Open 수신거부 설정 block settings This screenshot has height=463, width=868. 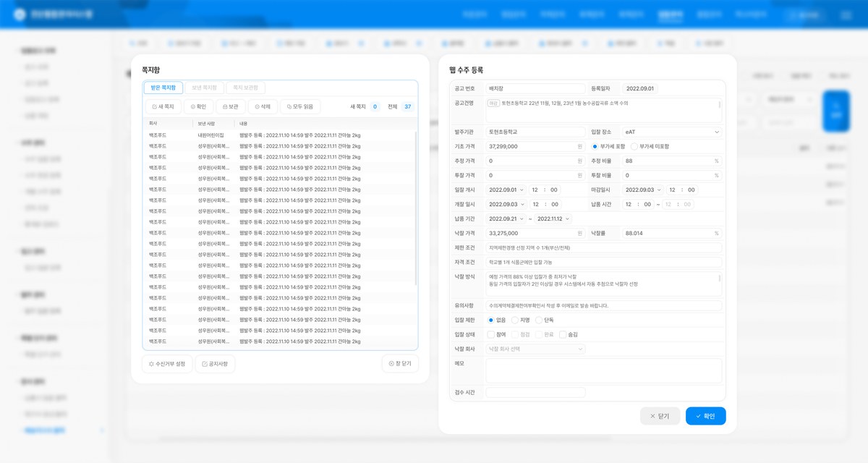(x=167, y=364)
